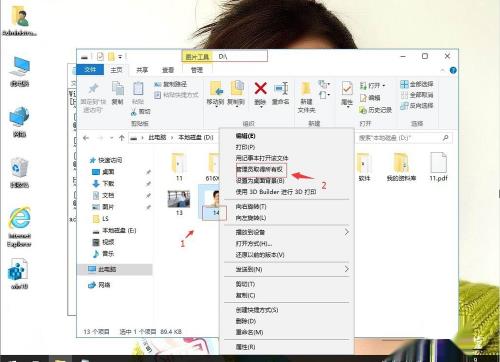Image resolution: width=500 pixels, height=362 pixels.
Task: Choose 创建快捷方式(S) from context menu
Action: coord(257,310)
